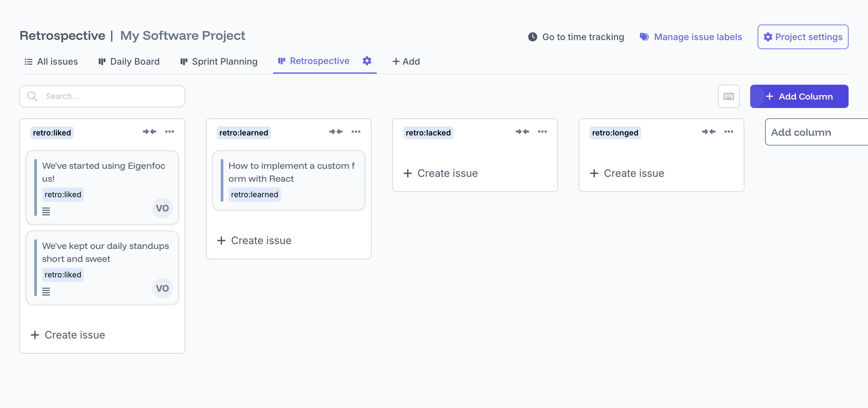Open the custom form with React card
Viewport: 868px width, 408px height.
[291, 172]
